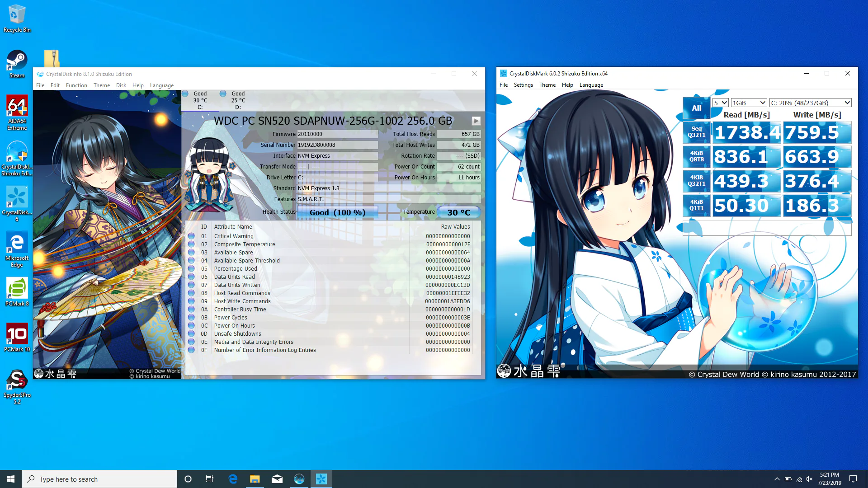
Task: Launch Spyder5Pro 5.2 desktop shortcut
Action: [17, 386]
